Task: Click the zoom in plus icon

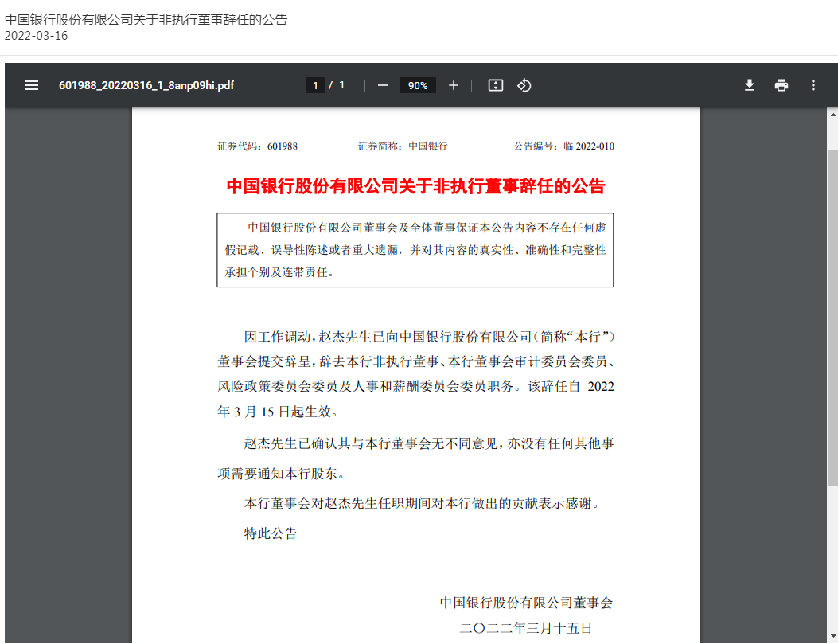Action: click(x=453, y=85)
